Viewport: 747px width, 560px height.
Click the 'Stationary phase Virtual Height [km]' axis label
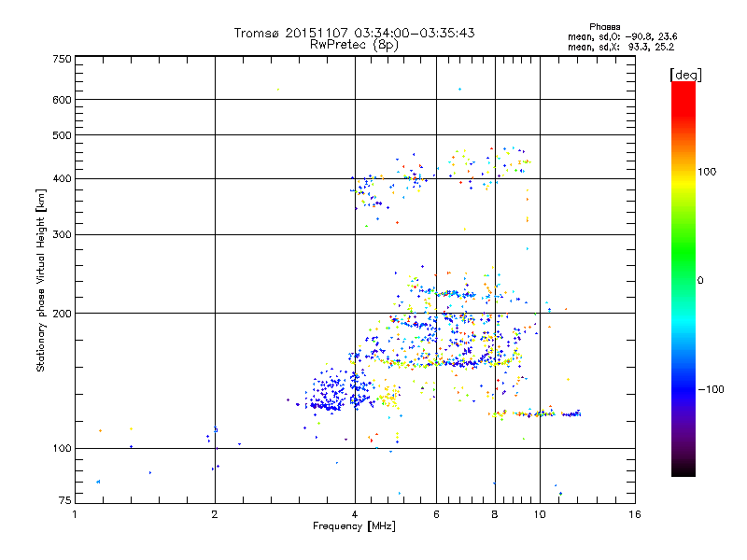click(40, 281)
